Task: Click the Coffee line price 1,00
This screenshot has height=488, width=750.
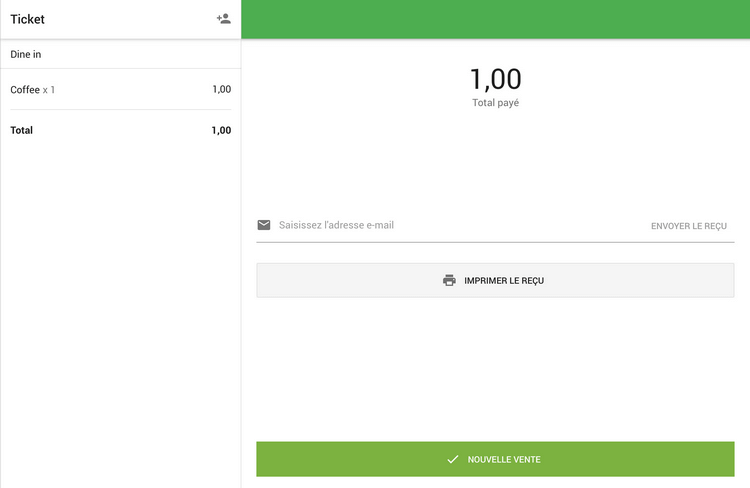Action: [221, 90]
